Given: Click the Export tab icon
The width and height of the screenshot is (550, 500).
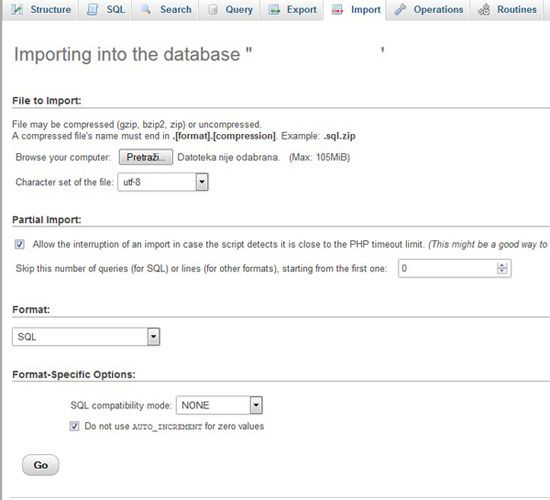Looking at the screenshot, I should click(x=274, y=9).
